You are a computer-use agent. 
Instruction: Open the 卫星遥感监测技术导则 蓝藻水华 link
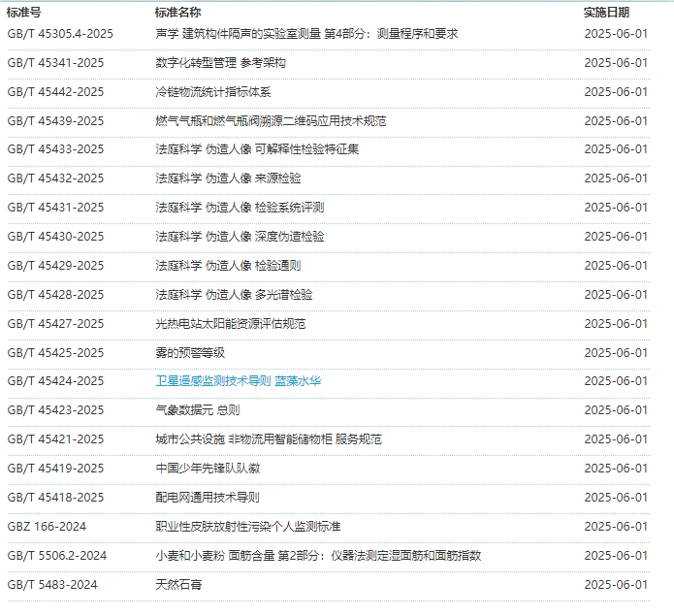(x=238, y=381)
